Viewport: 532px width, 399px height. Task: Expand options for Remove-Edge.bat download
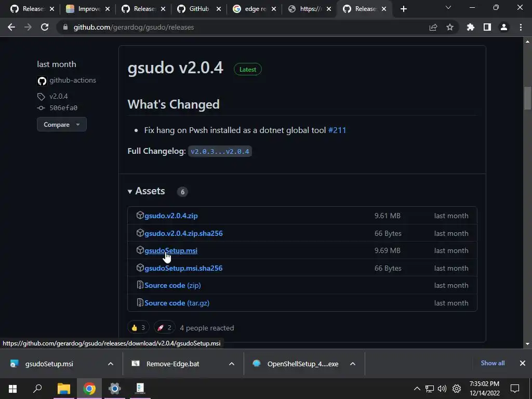pyautogui.click(x=232, y=364)
